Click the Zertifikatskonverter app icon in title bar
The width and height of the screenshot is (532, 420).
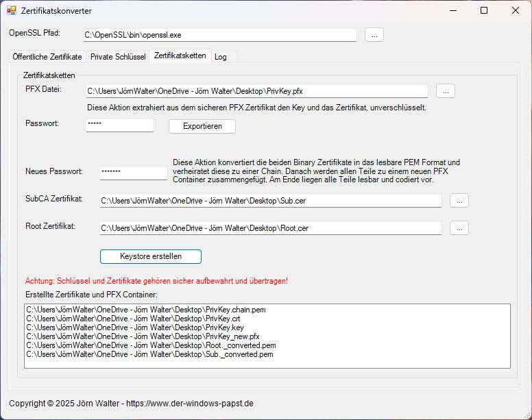(x=12, y=11)
